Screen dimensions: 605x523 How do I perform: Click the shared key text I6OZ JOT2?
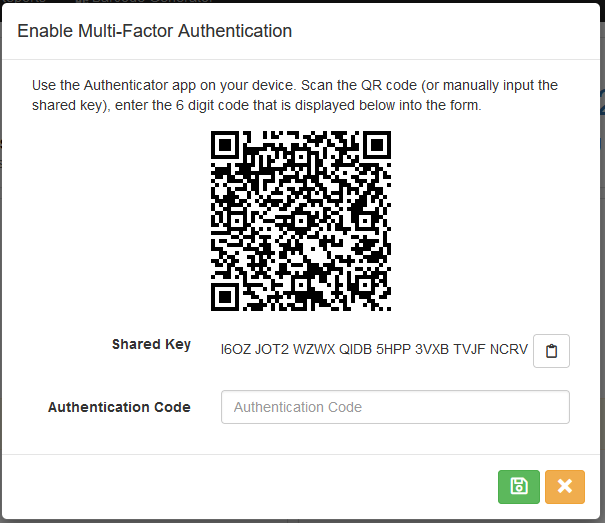(x=255, y=349)
